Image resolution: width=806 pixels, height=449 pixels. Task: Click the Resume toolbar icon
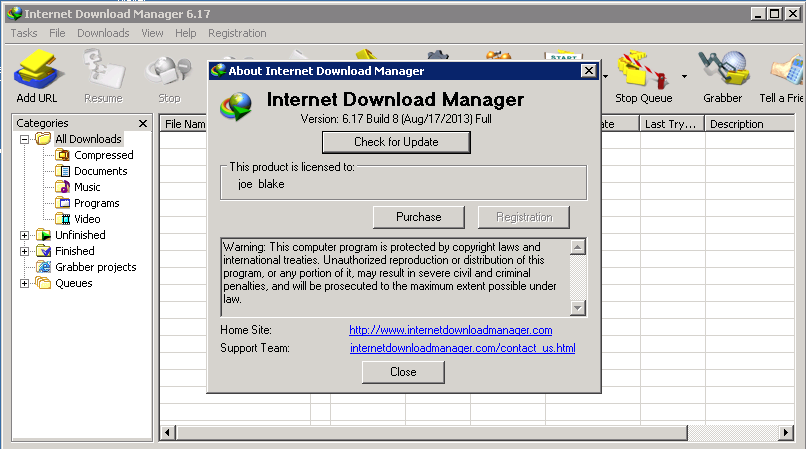[x=103, y=68]
